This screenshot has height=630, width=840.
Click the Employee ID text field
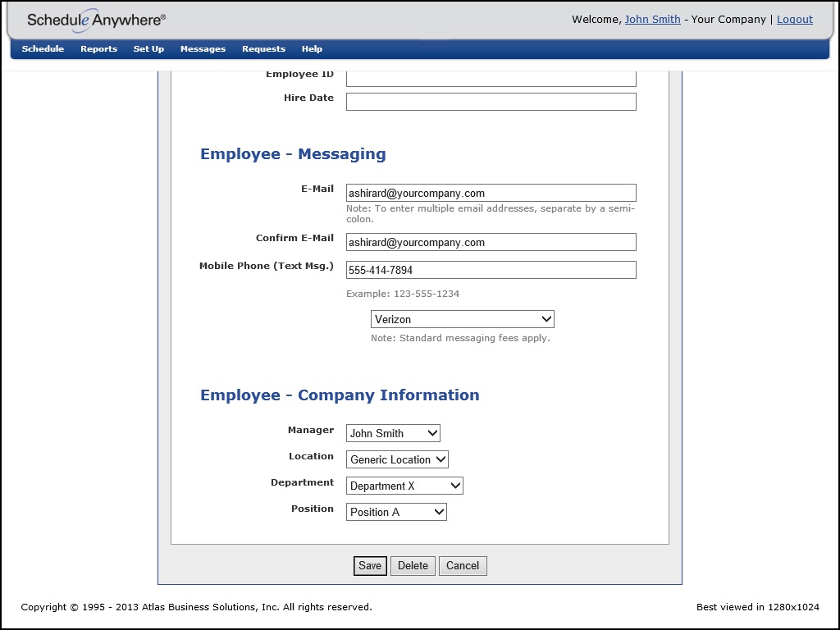coord(491,78)
